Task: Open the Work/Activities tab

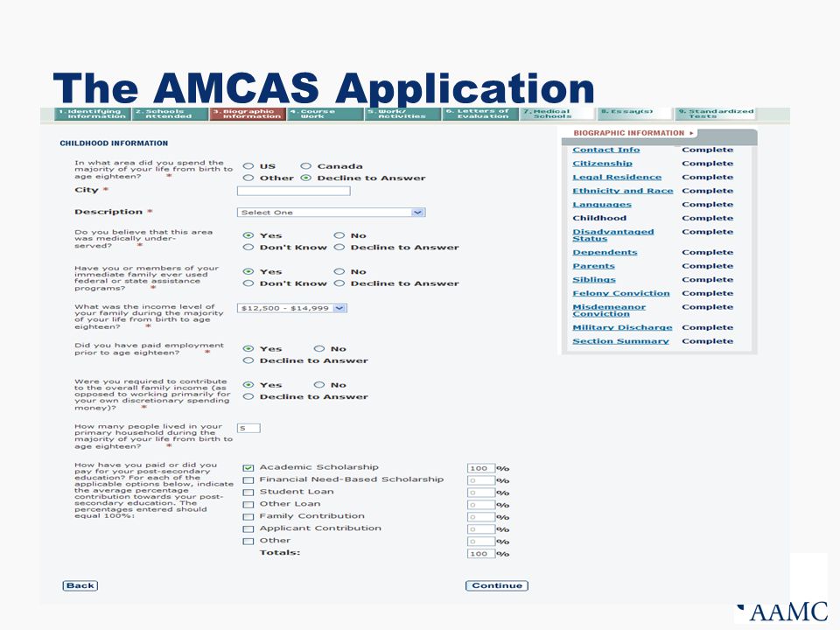Action: click(x=402, y=114)
